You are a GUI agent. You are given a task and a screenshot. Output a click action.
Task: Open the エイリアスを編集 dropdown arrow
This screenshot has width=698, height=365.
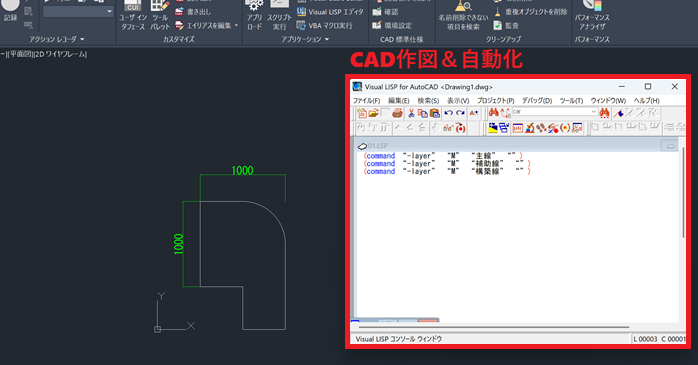[x=236, y=25]
